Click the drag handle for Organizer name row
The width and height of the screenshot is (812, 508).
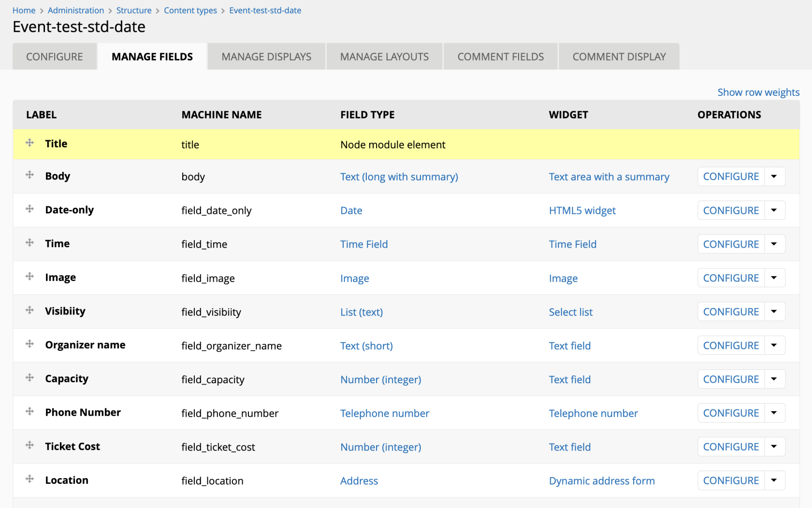coord(29,344)
